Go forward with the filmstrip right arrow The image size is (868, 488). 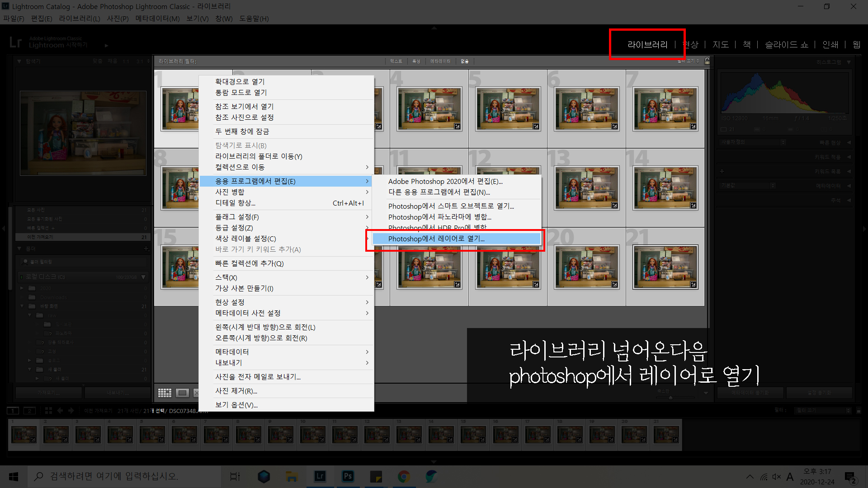[x=71, y=411]
